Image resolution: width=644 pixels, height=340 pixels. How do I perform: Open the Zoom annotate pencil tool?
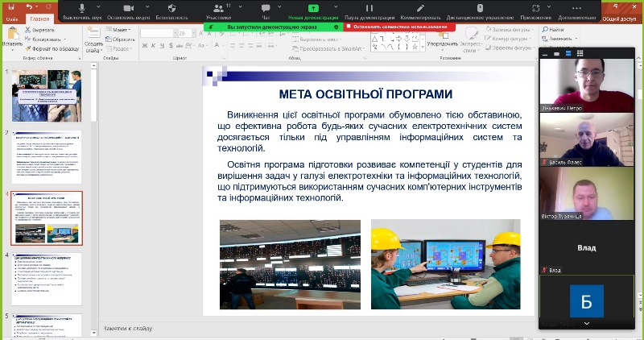tap(420, 11)
